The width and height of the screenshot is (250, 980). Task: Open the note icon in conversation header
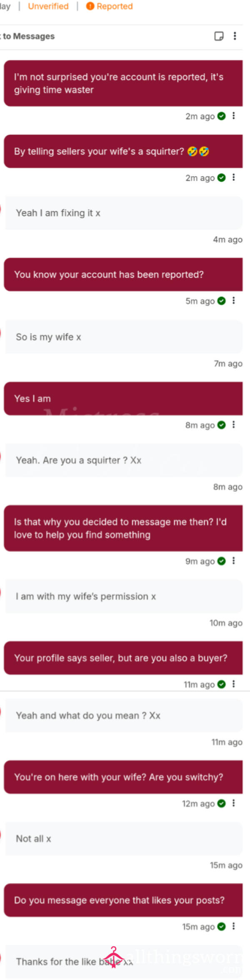[x=219, y=36]
